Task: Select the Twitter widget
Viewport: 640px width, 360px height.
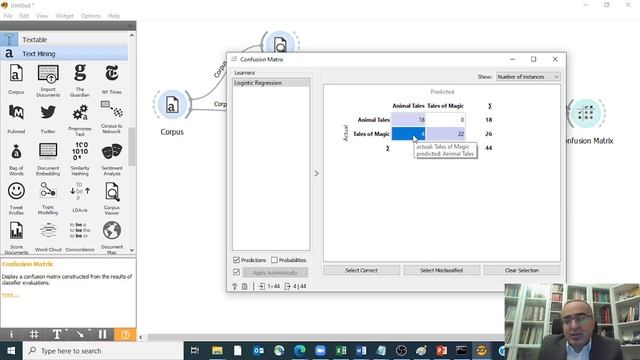Action: [48, 119]
